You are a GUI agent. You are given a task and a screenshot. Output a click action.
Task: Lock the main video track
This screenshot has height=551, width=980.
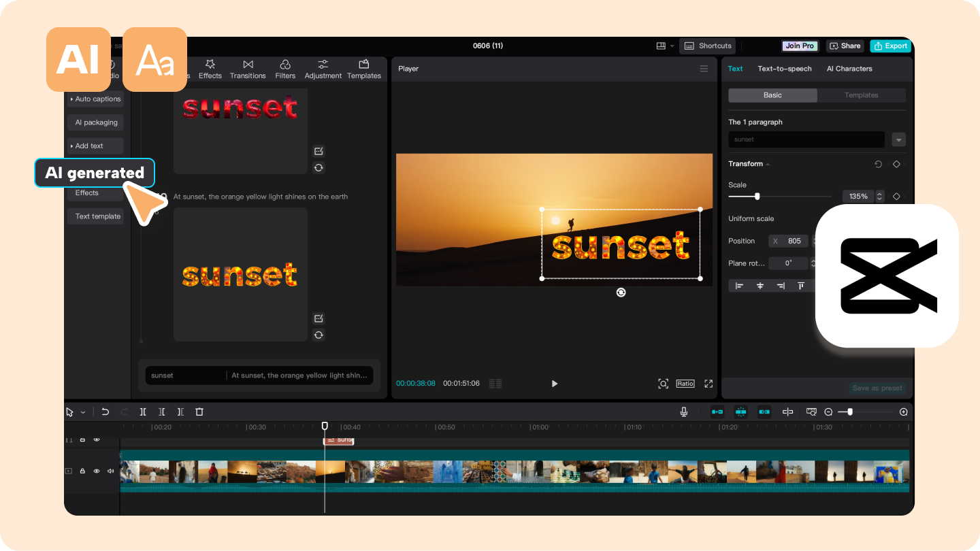click(x=82, y=471)
